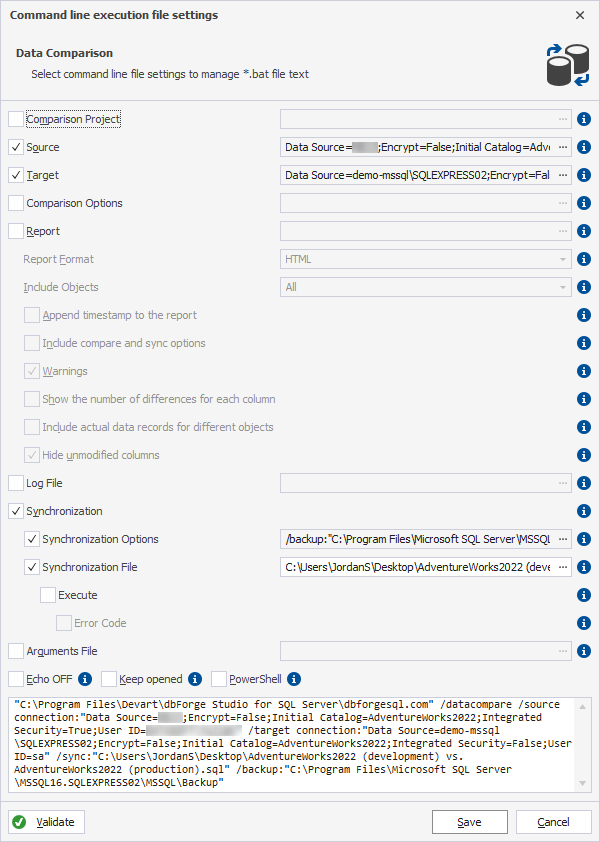Open info icon for Arguments File row
600x842 pixels.
(x=584, y=651)
